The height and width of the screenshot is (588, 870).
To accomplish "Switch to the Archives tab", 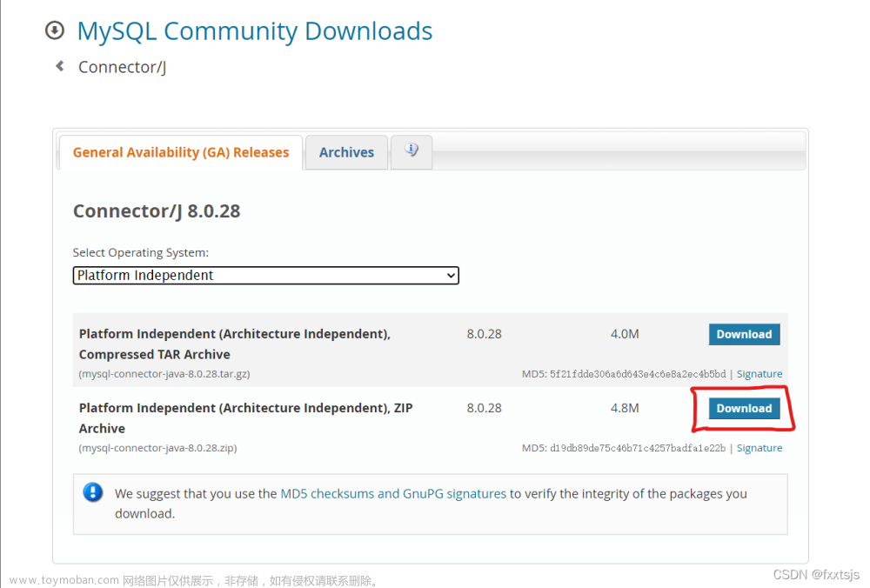I will pyautogui.click(x=346, y=152).
